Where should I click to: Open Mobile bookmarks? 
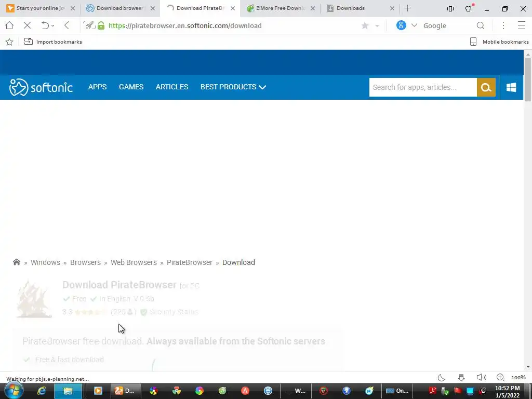point(499,42)
